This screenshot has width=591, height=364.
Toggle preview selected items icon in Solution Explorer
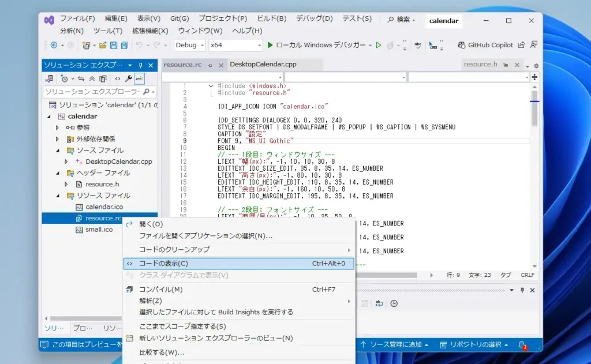(x=139, y=79)
